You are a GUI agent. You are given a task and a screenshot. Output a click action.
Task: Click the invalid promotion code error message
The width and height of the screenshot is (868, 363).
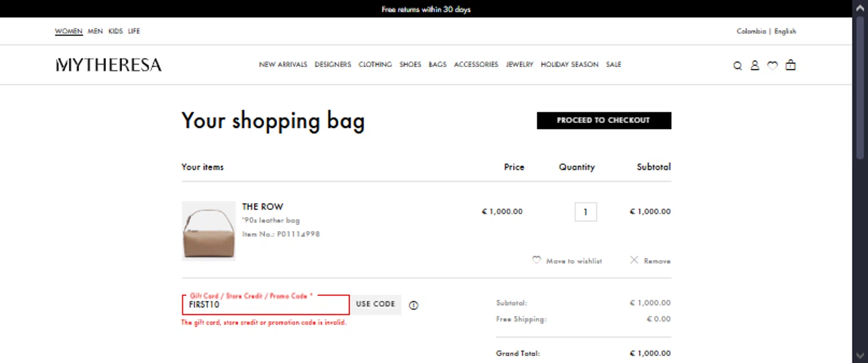[264, 323]
